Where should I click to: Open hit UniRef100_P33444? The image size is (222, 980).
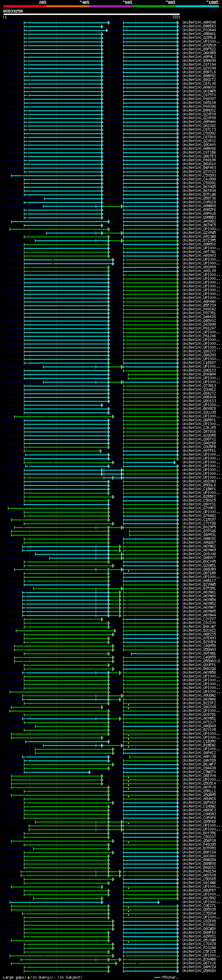[199, 30]
